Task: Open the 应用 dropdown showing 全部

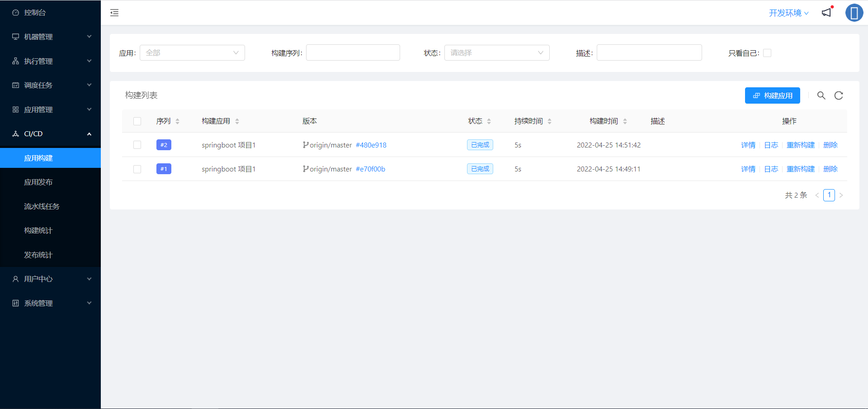Action: [x=192, y=53]
